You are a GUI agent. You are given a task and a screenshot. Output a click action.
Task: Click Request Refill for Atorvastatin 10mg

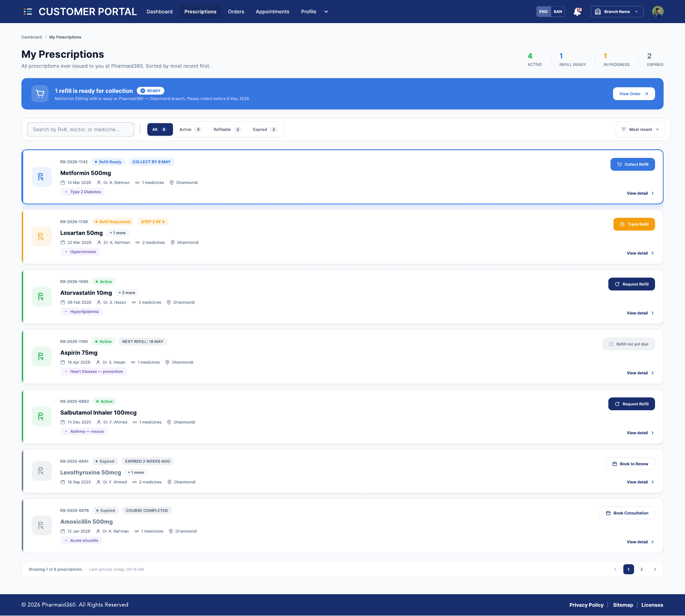tap(631, 284)
